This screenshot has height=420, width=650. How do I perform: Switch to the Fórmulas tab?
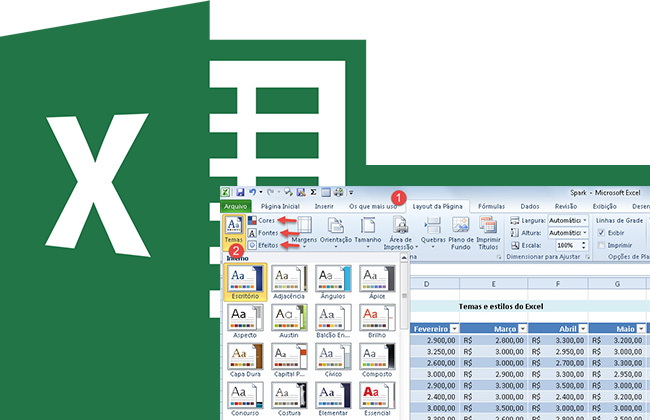click(x=491, y=206)
